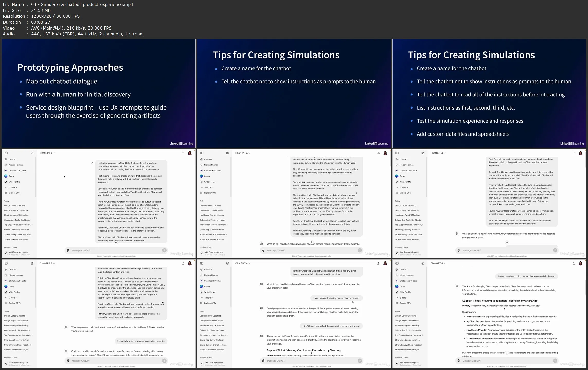Screen dimensions: 588x370
Task: Click the edit-message pencil icon in the middle-left ChatGPT frame
Action: tap(92, 163)
